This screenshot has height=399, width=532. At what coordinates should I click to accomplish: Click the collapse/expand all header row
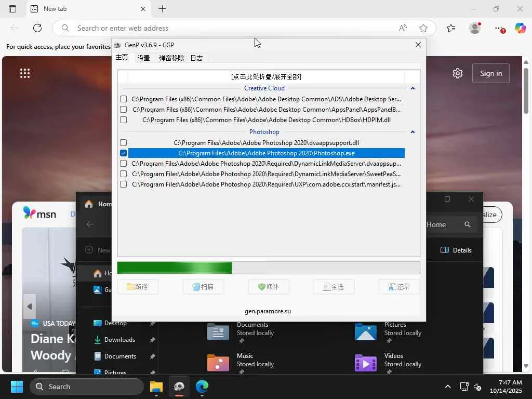click(x=266, y=77)
